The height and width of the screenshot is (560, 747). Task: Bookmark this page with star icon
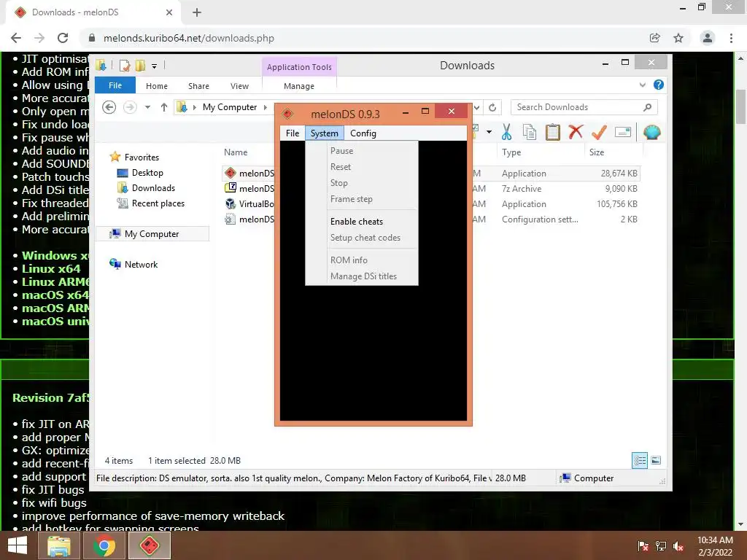coord(678,38)
